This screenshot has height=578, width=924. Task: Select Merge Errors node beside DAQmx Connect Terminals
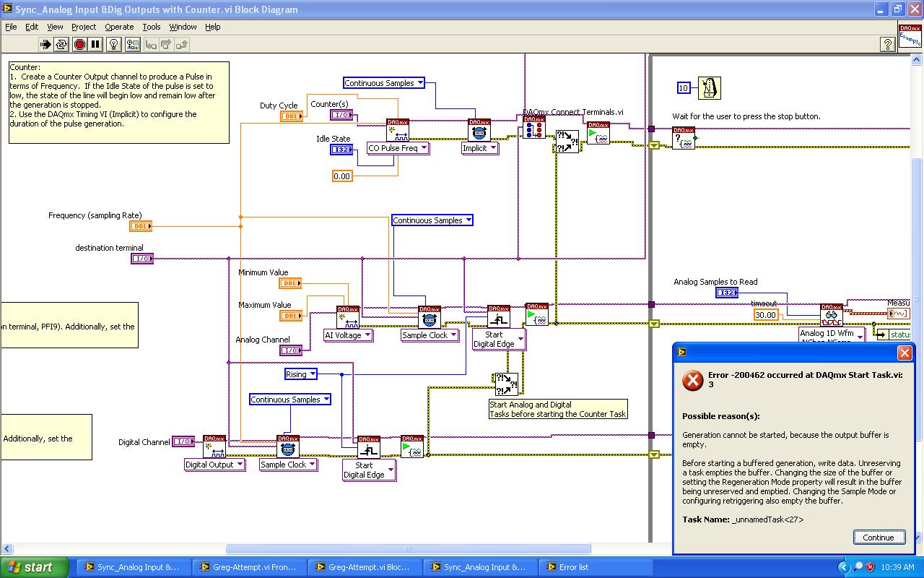click(x=567, y=142)
